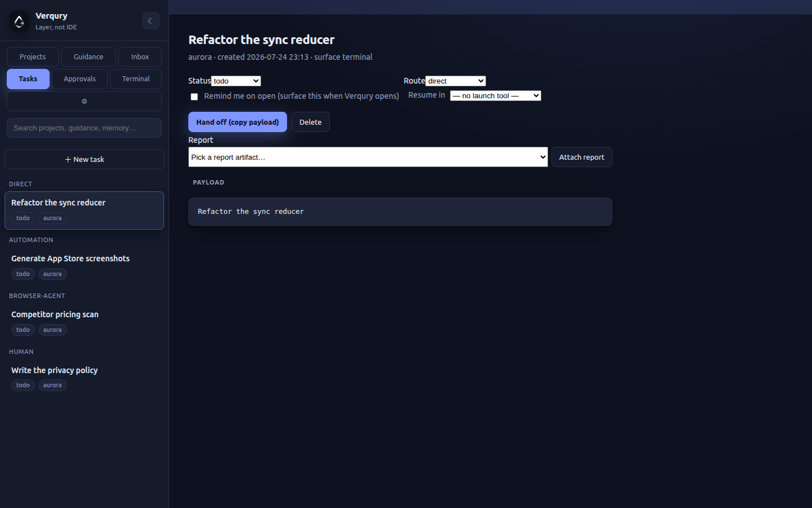Image resolution: width=812 pixels, height=508 pixels.
Task: Open the Generate App Store screenshots task
Action: pos(84,266)
